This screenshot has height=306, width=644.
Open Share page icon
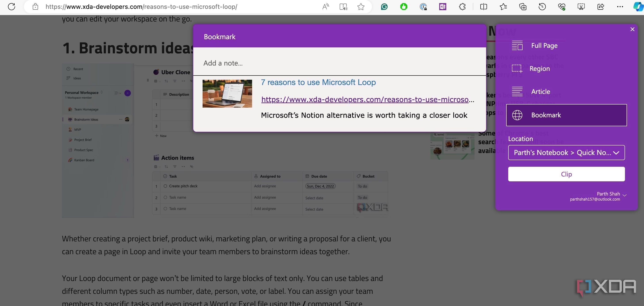pos(600,6)
